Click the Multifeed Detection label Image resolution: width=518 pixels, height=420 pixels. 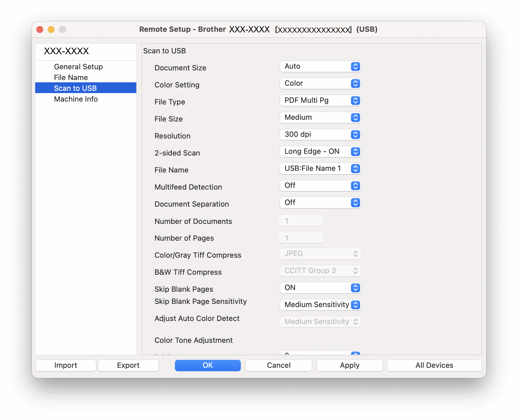188,187
